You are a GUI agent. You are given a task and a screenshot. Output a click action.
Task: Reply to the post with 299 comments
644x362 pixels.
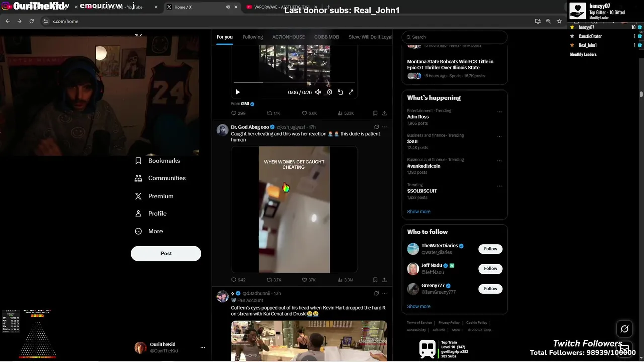tap(238, 113)
